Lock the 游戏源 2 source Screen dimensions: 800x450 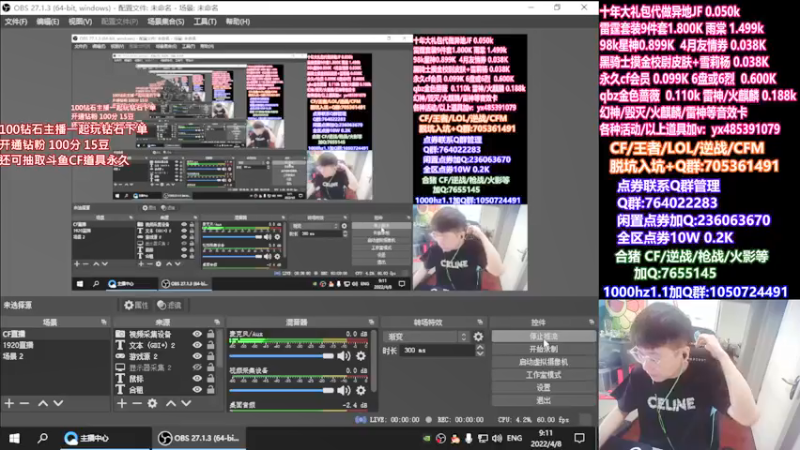click(x=210, y=356)
